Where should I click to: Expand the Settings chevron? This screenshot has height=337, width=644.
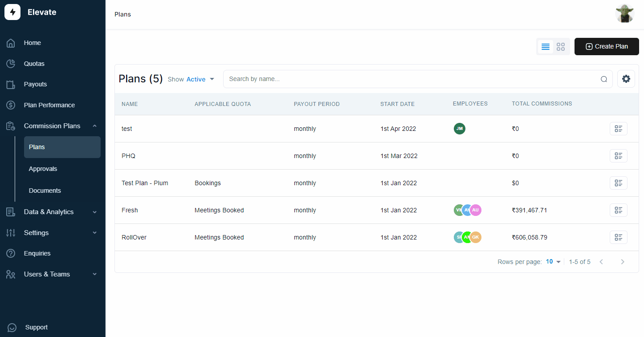[x=94, y=233]
